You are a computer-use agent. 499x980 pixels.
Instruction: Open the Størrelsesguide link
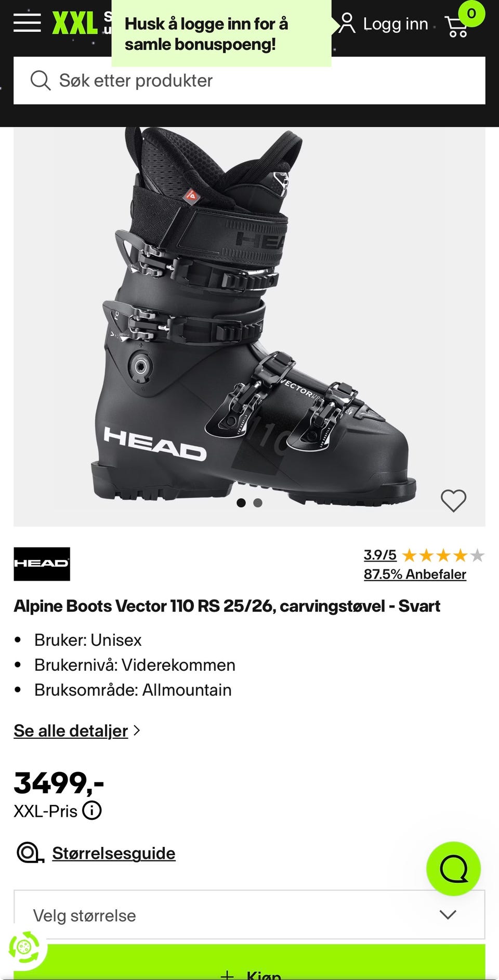point(114,853)
